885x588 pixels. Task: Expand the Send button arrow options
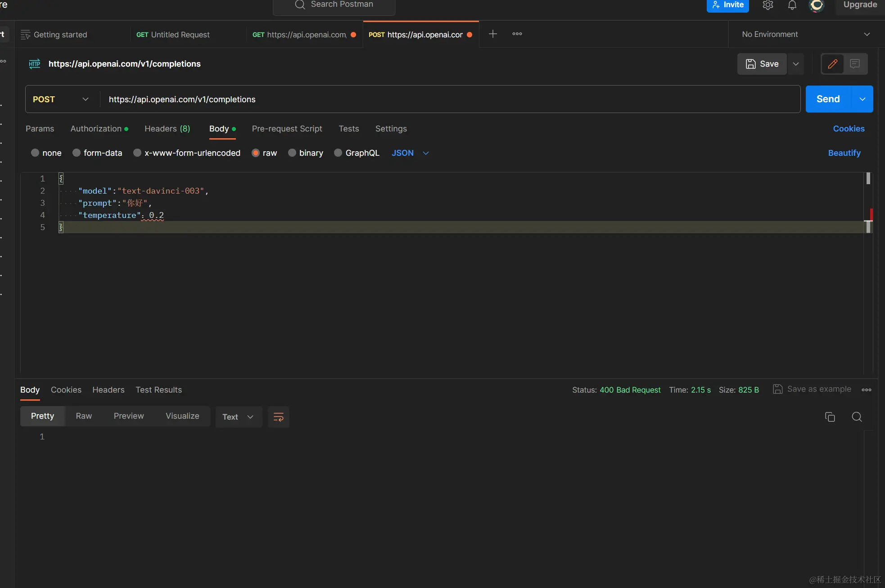pos(862,99)
